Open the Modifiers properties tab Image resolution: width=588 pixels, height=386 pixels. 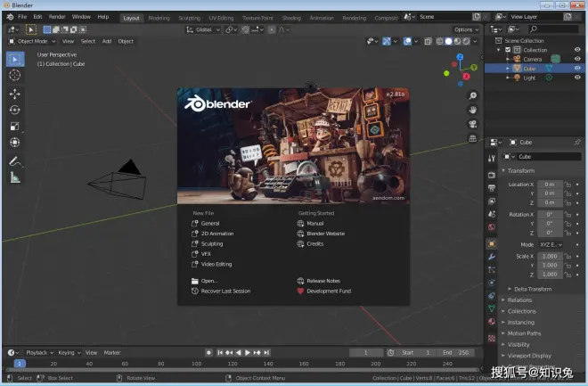point(492,257)
